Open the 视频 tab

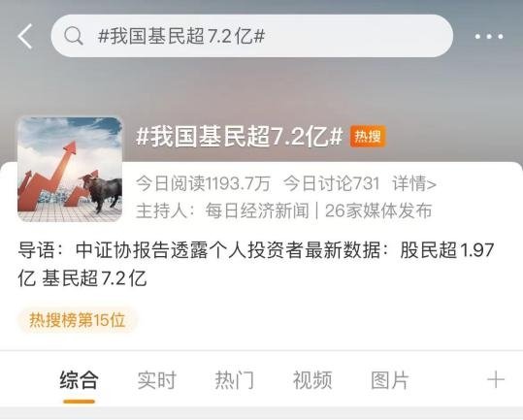pos(312,380)
